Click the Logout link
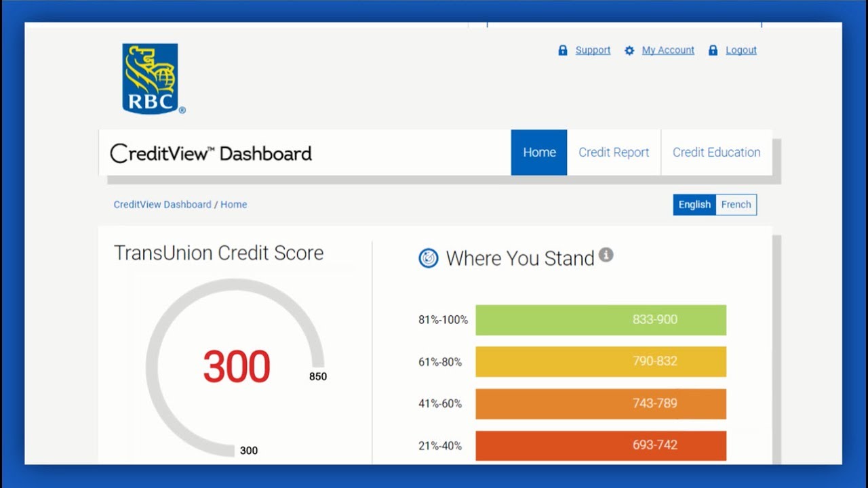Viewport: 868px width, 488px height. [x=741, y=50]
